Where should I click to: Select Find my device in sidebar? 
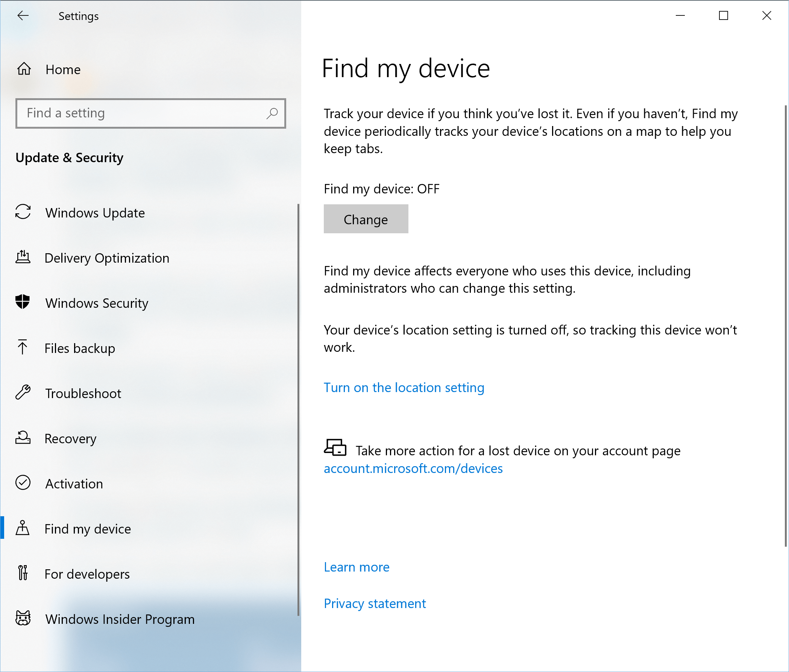[x=88, y=528]
